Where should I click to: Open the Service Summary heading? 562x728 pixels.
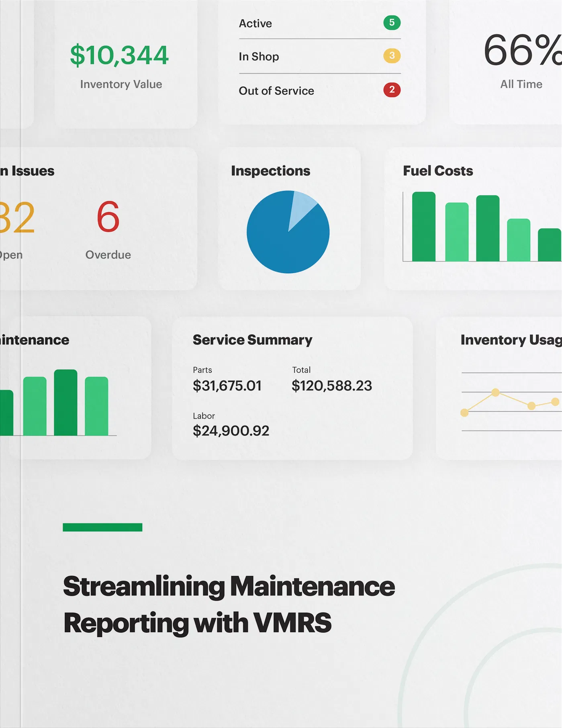click(252, 340)
